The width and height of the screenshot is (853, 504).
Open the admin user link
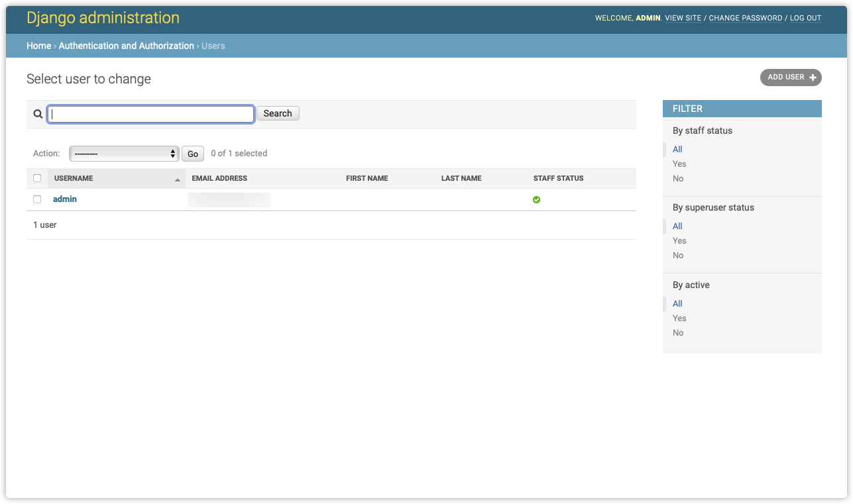coord(65,199)
